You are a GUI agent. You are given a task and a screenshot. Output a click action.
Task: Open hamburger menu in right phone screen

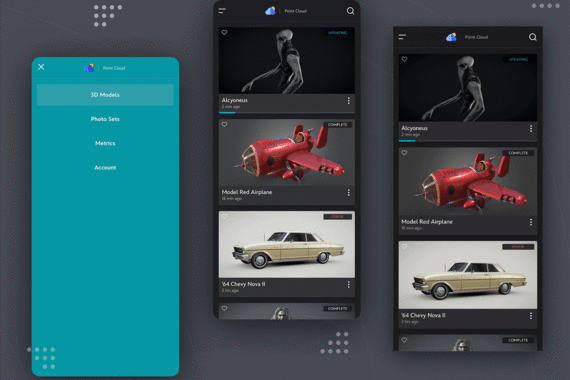[x=402, y=37]
